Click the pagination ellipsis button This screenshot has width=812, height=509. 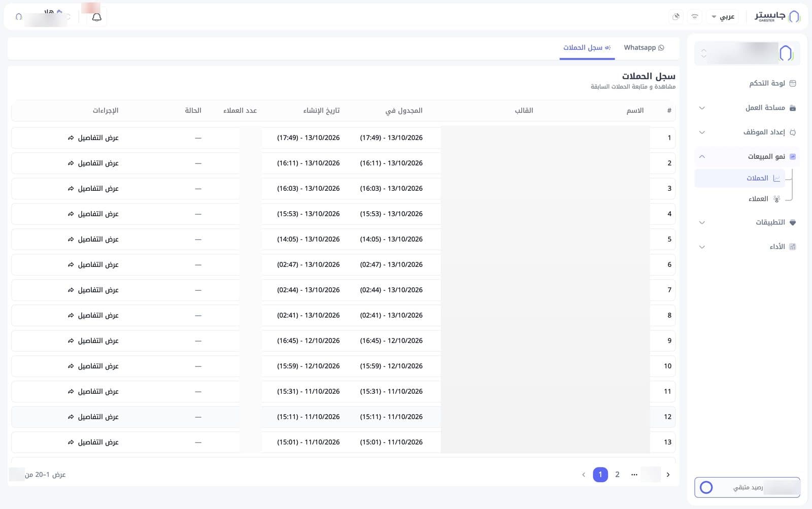(634, 474)
